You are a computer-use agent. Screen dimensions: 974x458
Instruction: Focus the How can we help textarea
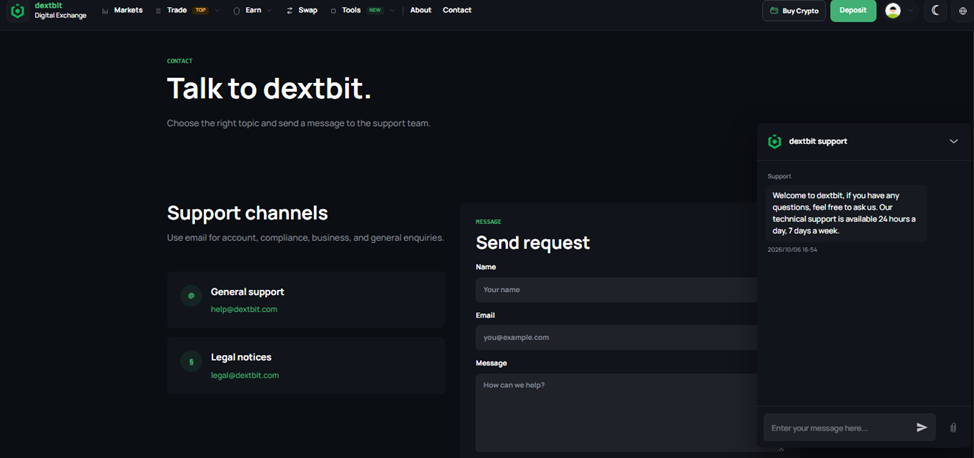[616, 413]
